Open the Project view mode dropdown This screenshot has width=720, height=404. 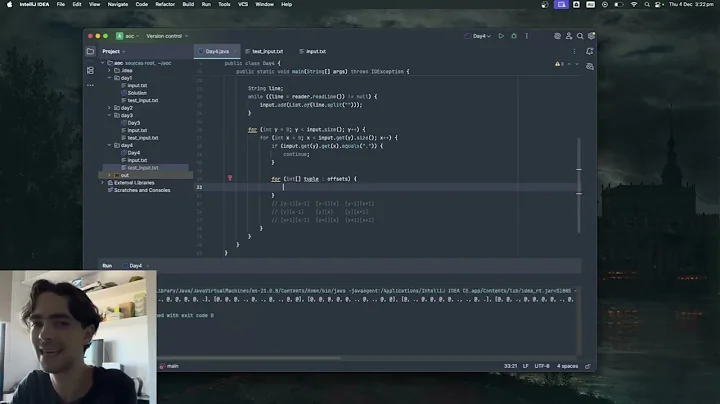(x=114, y=51)
